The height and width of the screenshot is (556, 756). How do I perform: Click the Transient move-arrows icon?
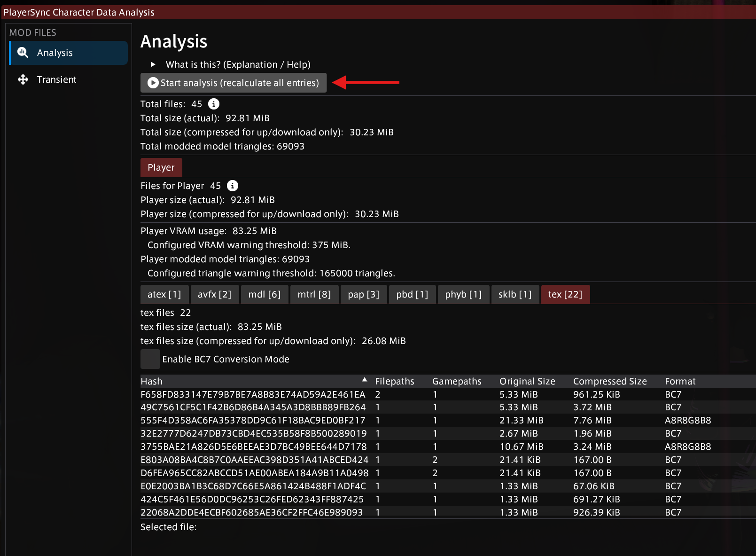pyautogui.click(x=23, y=79)
